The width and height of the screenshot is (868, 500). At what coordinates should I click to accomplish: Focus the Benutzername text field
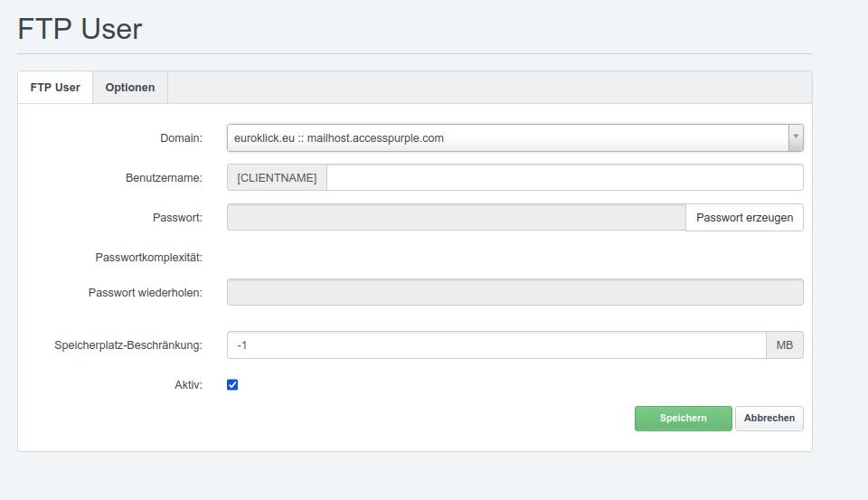[x=564, y=178]
